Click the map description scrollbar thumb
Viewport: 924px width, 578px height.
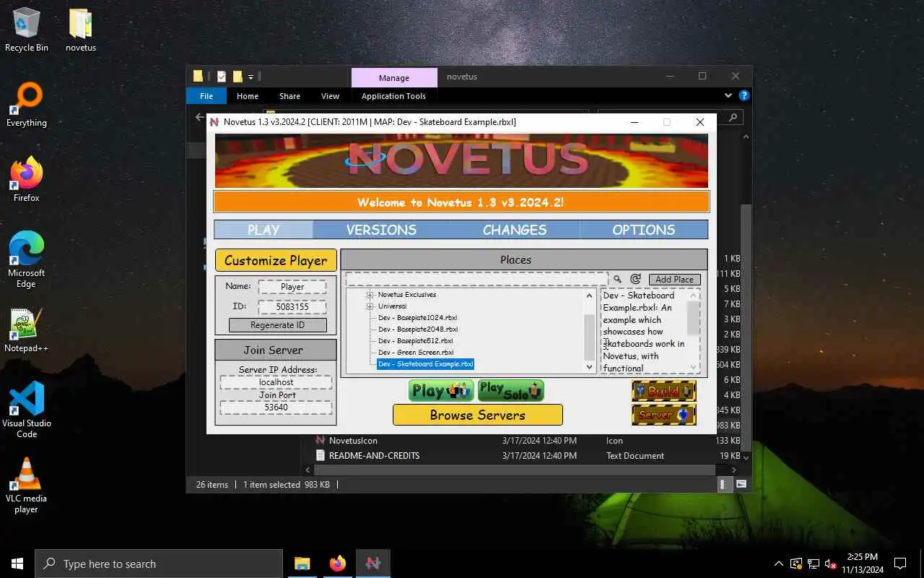pyautogui.click(x=693, y=318)
